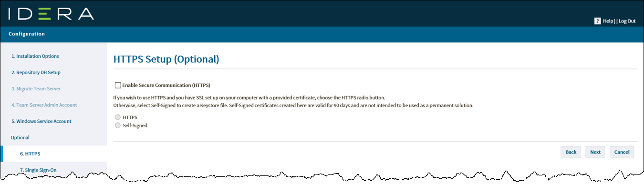Go to 5. Windows Service Account step
The width and height of the screenshot is (644, 185).
click(x=41, y=121)
